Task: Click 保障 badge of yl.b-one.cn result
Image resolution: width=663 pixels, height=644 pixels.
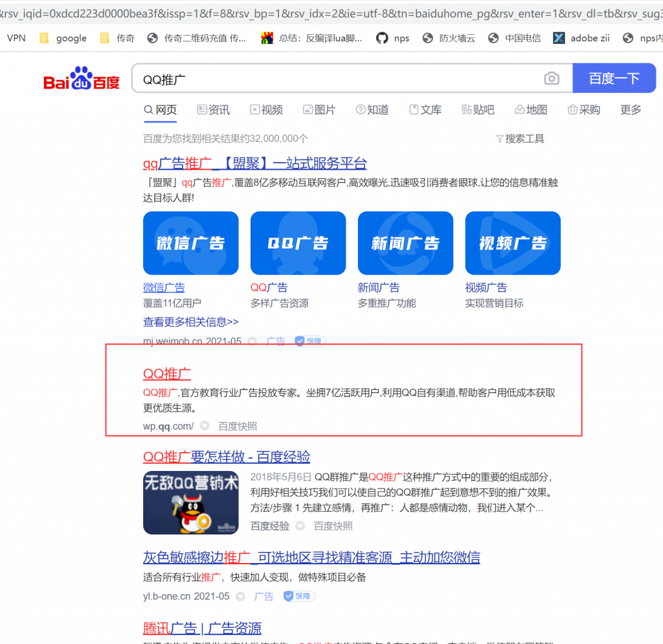Action: 299,596
